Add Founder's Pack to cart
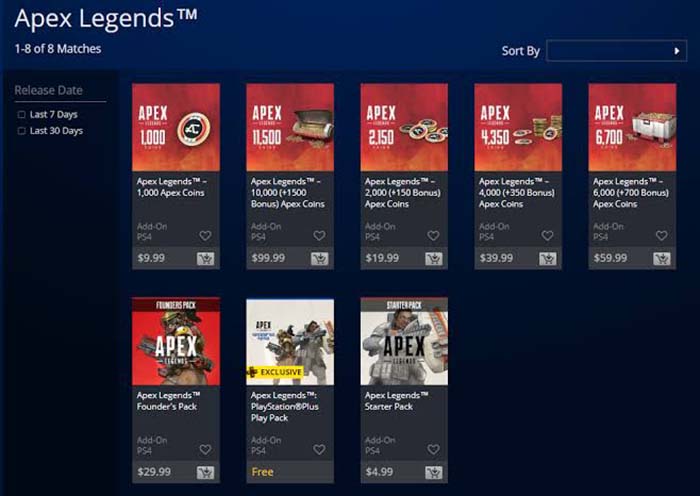Screen dimensions: 700x496 205,472
